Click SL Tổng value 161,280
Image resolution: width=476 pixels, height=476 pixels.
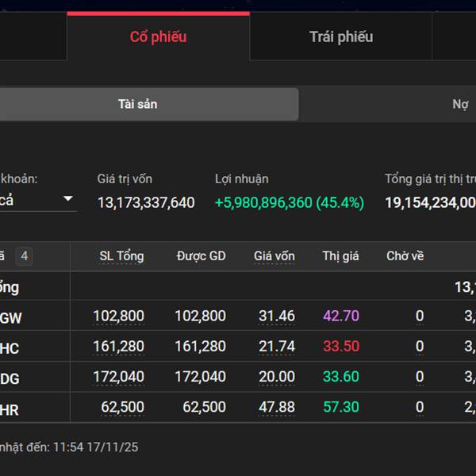pos(119,346)
